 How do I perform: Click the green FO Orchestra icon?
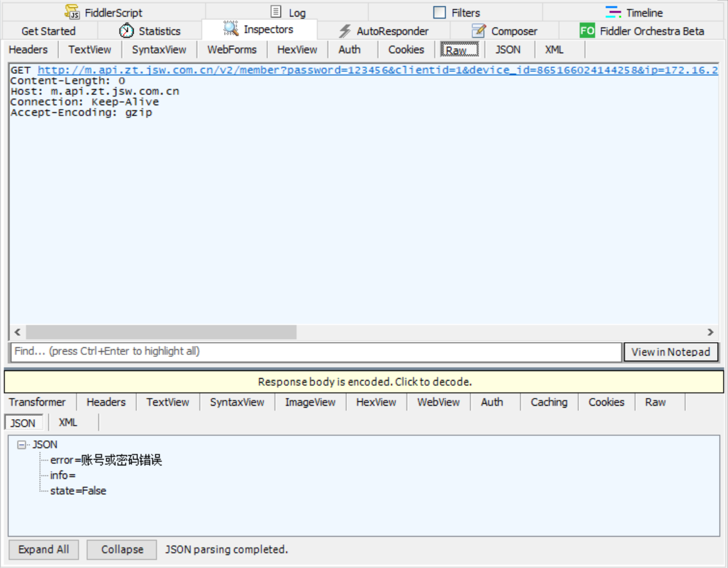tap(587, 31)
